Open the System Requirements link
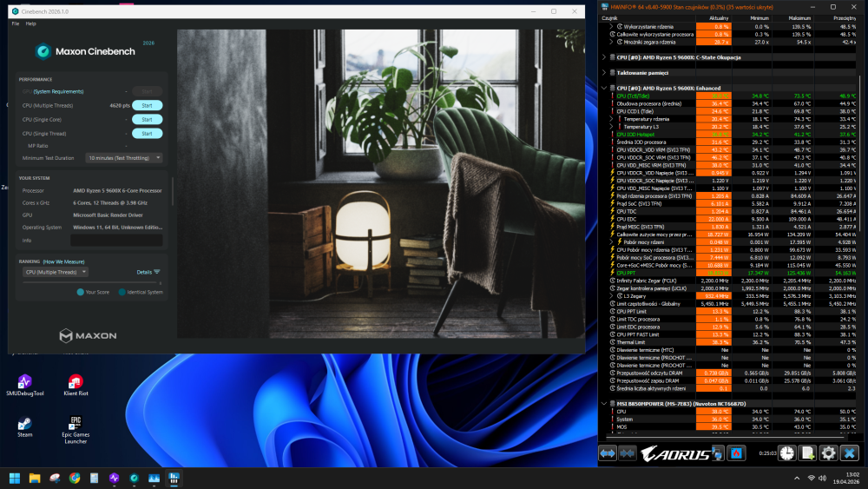Viewport: 868px width, 489px height. point(59,92)
